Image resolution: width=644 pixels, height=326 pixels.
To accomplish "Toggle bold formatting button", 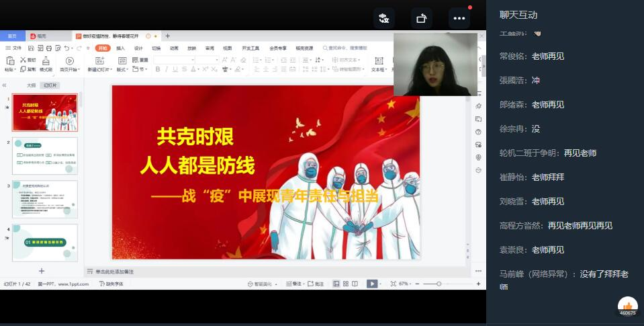I will pos(157,69).
